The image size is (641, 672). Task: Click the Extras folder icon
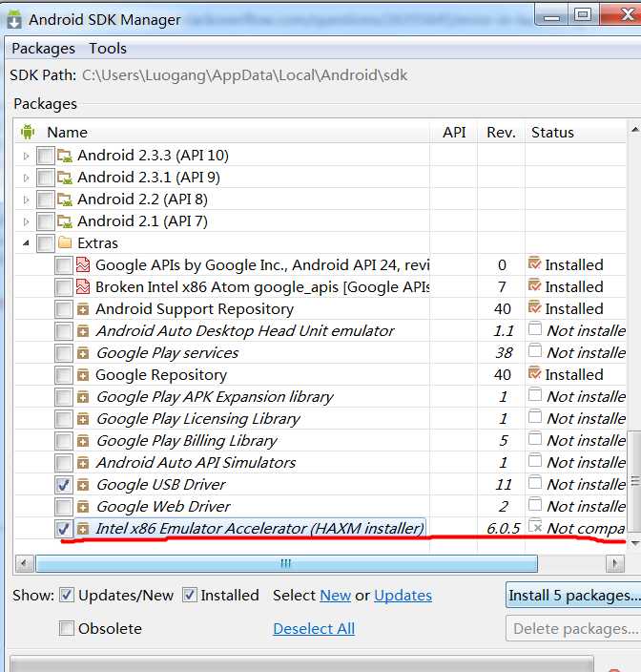(65, 243)
